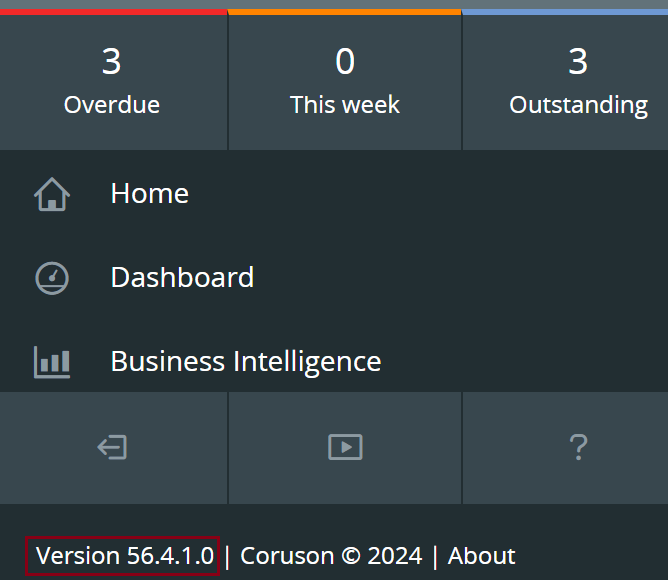Screen dimensions: 668x580
Task: Click the Coruson © 2024 footer text
Action: pos(331,556)
